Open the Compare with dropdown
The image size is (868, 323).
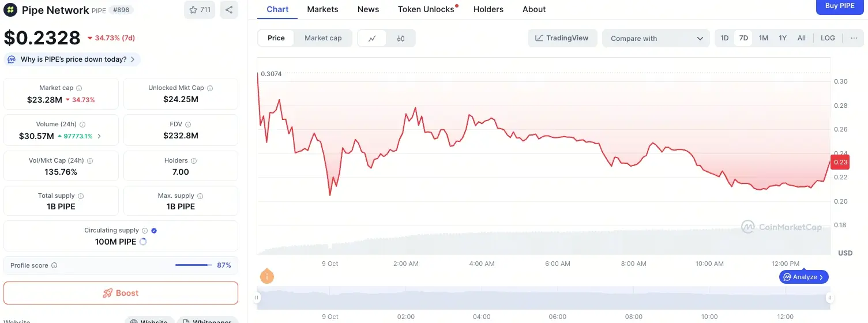[x=656, y=39]
